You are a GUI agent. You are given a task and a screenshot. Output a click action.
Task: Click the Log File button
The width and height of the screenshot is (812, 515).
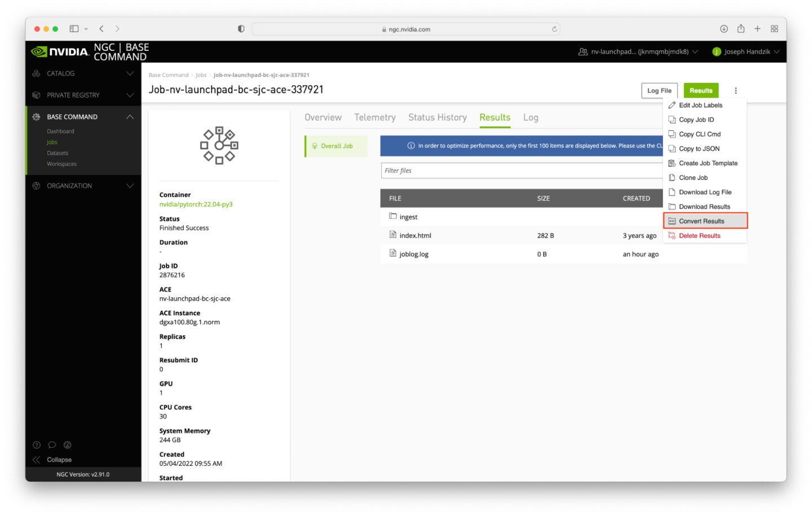659,91
